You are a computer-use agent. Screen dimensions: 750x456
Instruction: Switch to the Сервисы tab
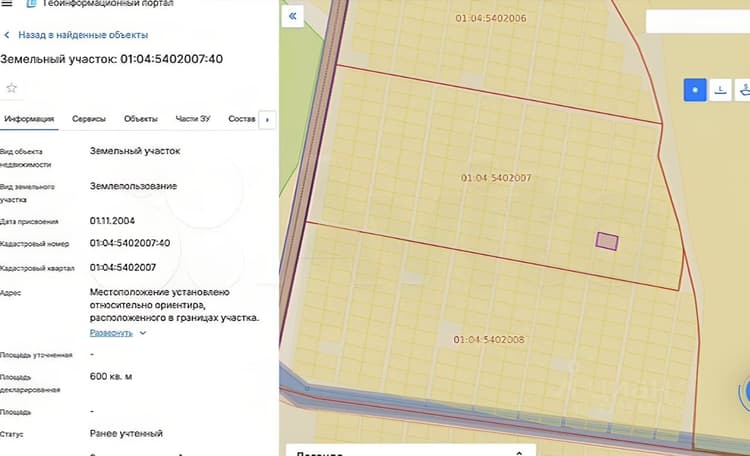[89, 119]
